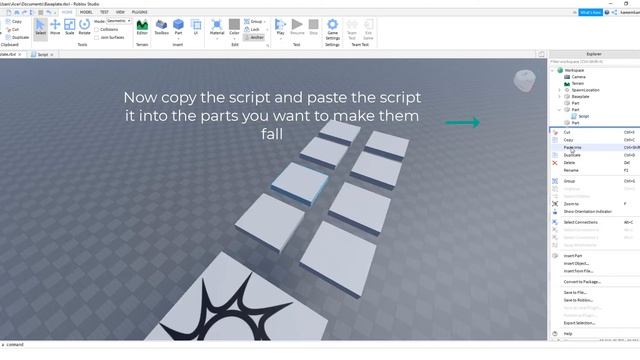Open the Material dropdown arrow

(217, 39)
